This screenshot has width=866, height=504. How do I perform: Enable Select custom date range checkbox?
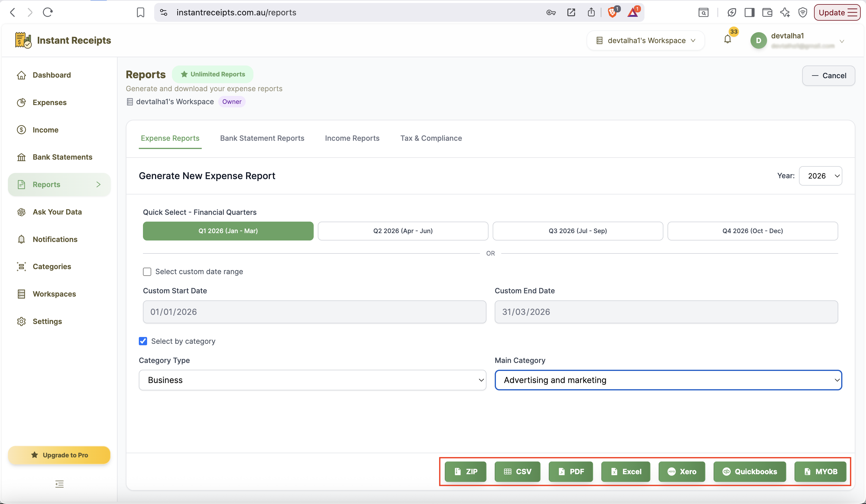[x=147, y=271]
